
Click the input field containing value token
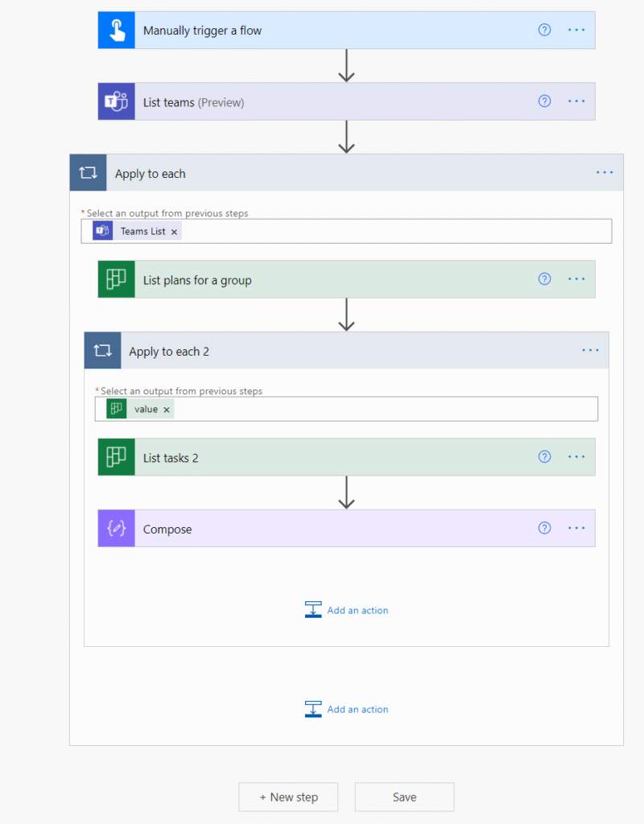point(346,409)
